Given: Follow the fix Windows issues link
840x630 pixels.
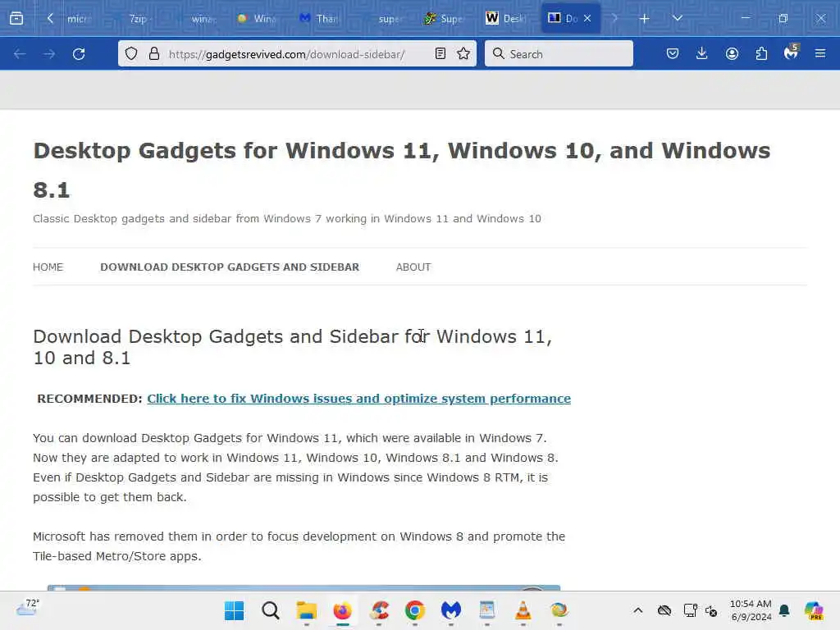Looking at the screenshot, I should tap(359, 399).
